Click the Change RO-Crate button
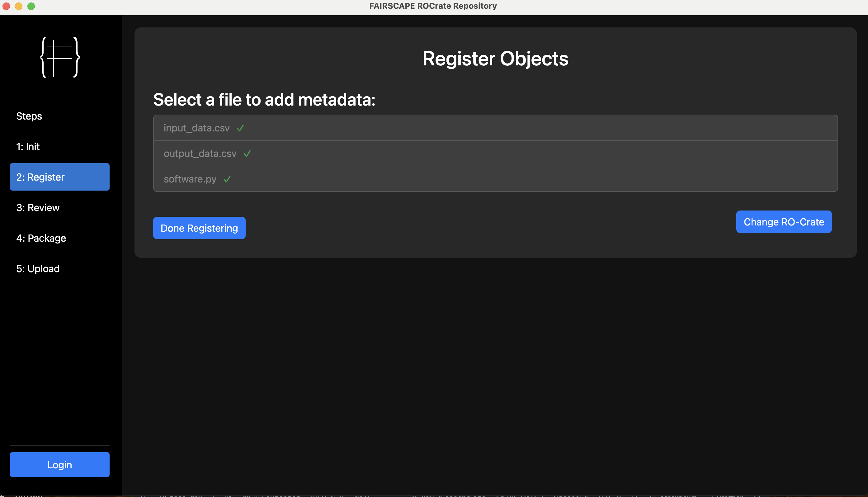This screenshot has width=868, height=497. (784, 222)
